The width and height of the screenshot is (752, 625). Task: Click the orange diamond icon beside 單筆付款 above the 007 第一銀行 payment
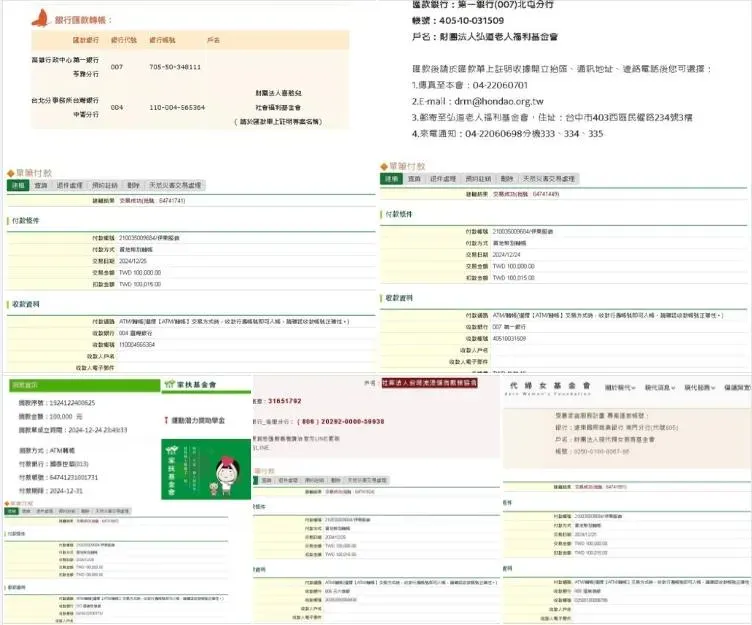(x=384, y=166)
